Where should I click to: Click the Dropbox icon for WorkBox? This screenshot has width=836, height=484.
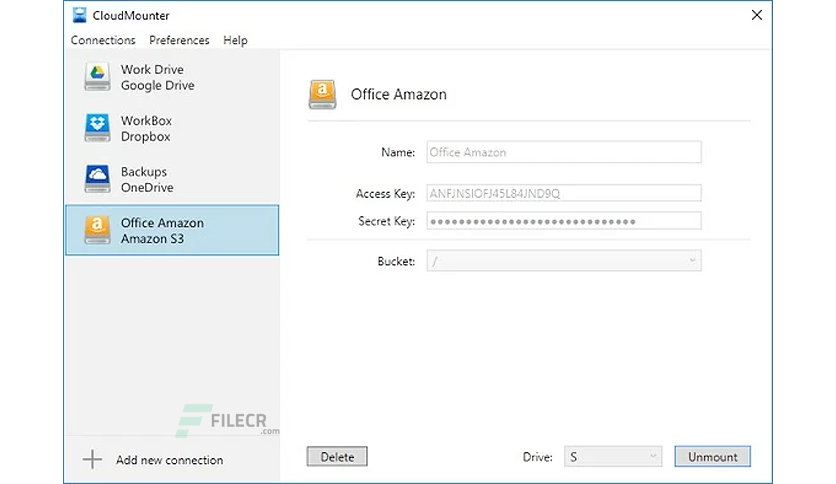tap(97, 128)
